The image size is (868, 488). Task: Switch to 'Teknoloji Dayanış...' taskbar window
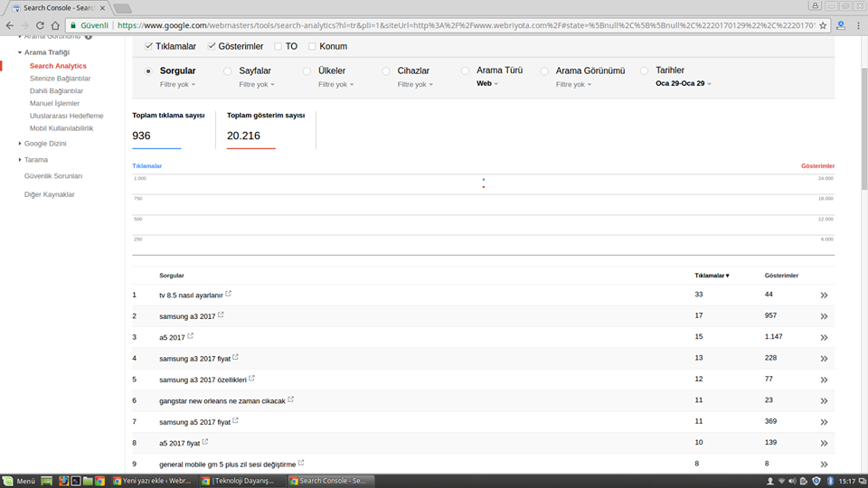[241, 481]
